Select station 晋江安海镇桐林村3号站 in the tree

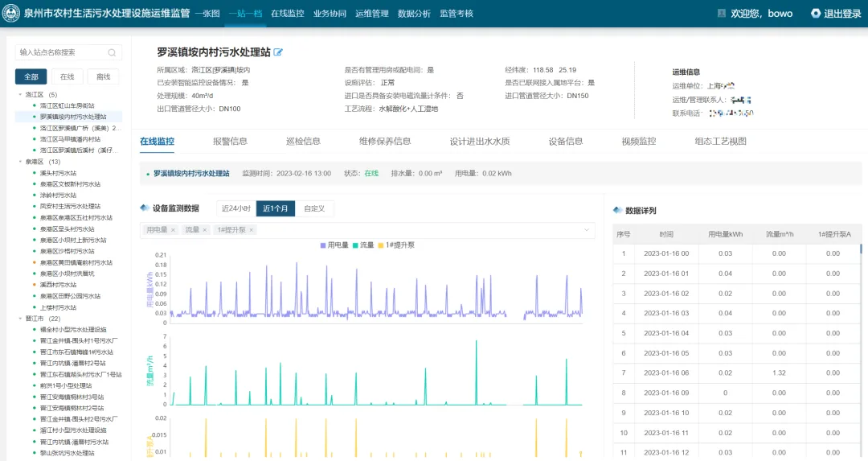(x=72, y=397)
